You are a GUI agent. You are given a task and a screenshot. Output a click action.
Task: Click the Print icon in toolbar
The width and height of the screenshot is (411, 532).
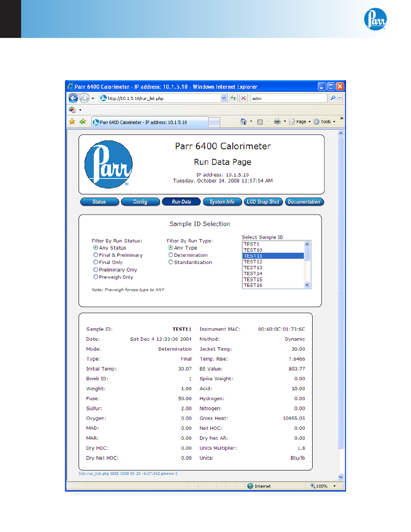click(277, 122)
